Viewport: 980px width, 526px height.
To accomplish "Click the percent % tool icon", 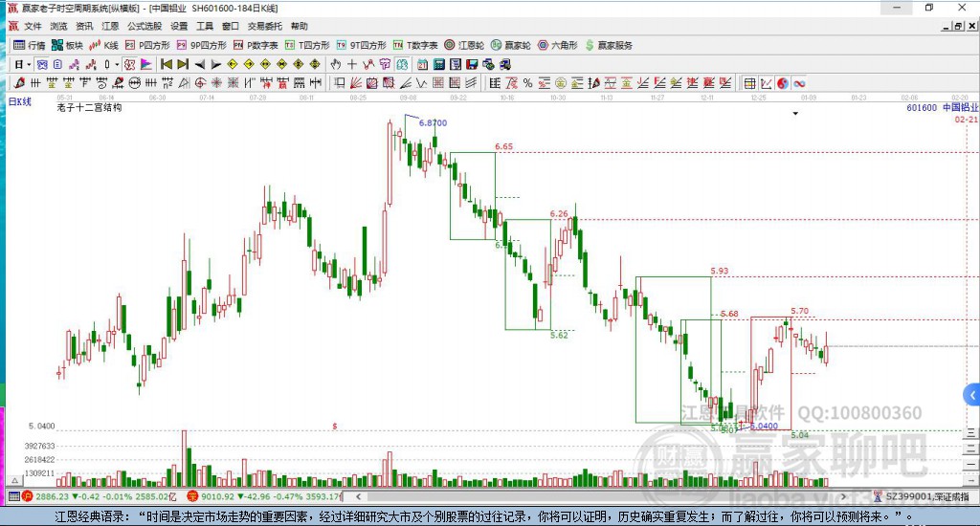I will tap(528, 83).
